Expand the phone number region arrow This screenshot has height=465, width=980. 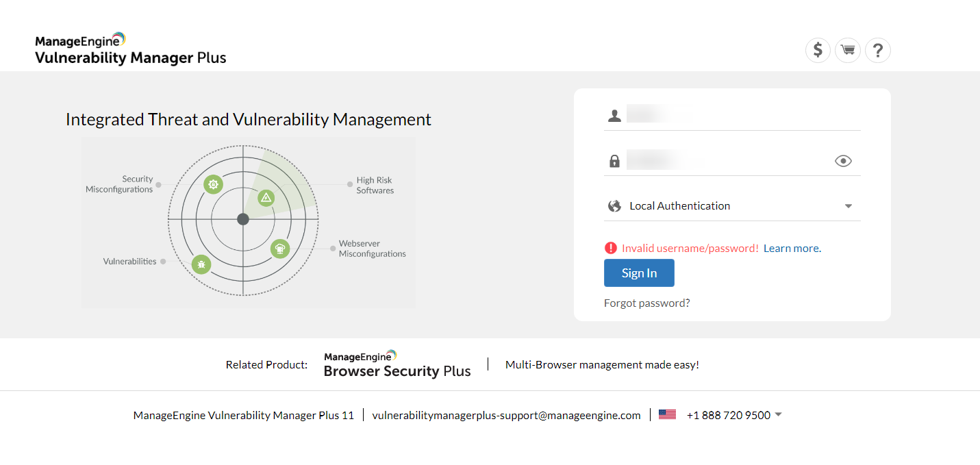778,414
